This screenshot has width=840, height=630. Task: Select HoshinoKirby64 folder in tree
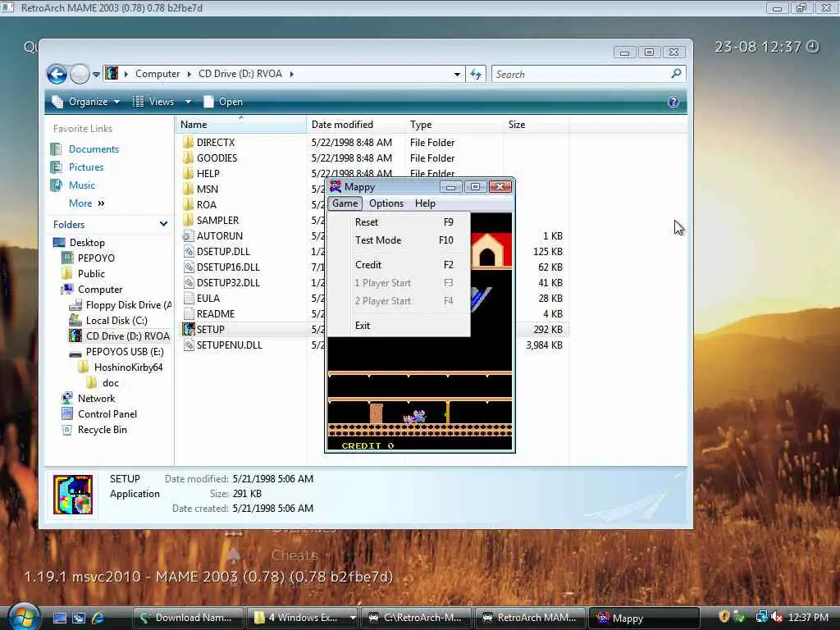tap(128, 367)
